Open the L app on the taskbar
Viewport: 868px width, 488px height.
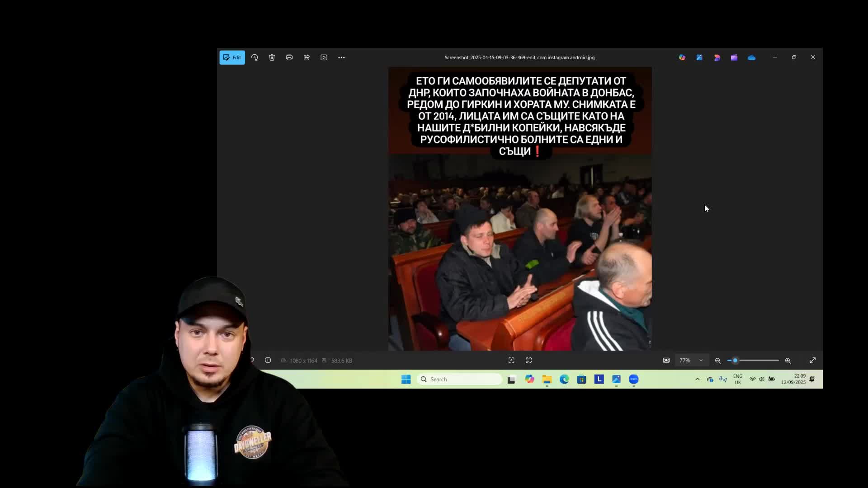pyautogui.click(x=599, y=379)
